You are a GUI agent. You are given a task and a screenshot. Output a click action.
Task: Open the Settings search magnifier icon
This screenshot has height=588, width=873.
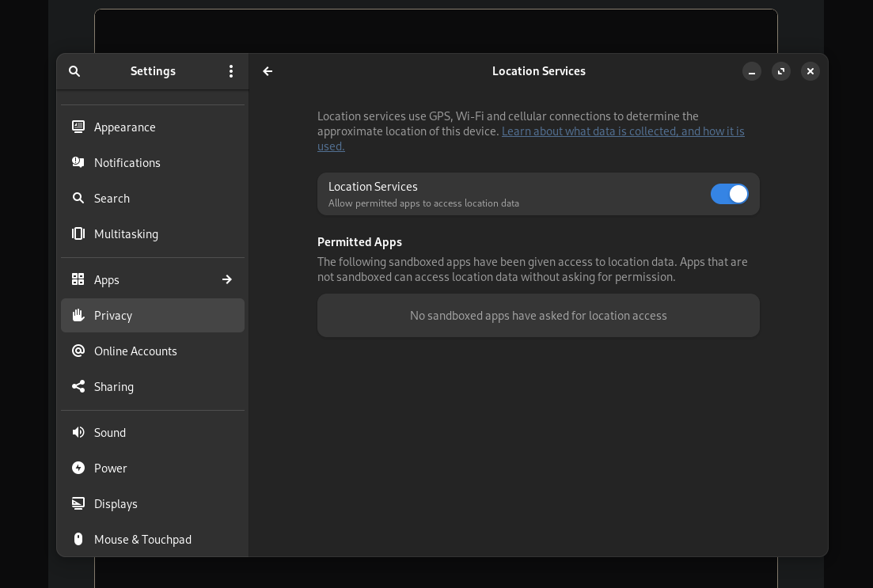pyautogui.click(x=74, y=71)
